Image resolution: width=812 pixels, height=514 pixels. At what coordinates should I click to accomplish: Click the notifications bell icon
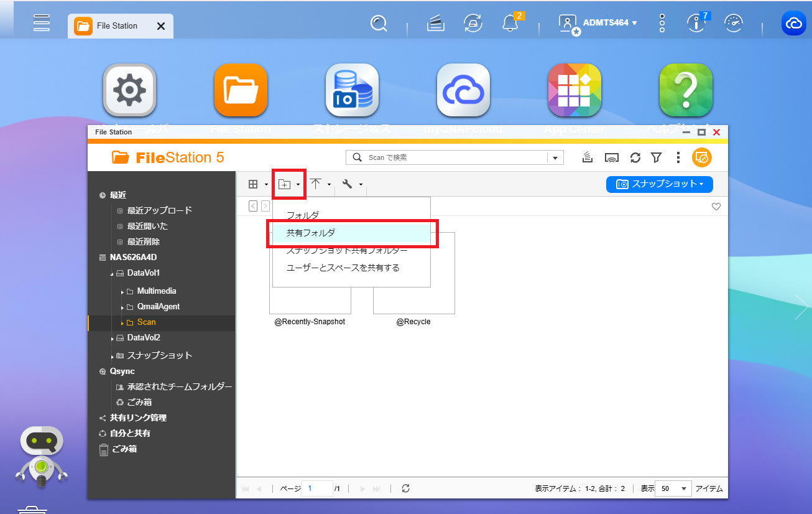[510, 24]
